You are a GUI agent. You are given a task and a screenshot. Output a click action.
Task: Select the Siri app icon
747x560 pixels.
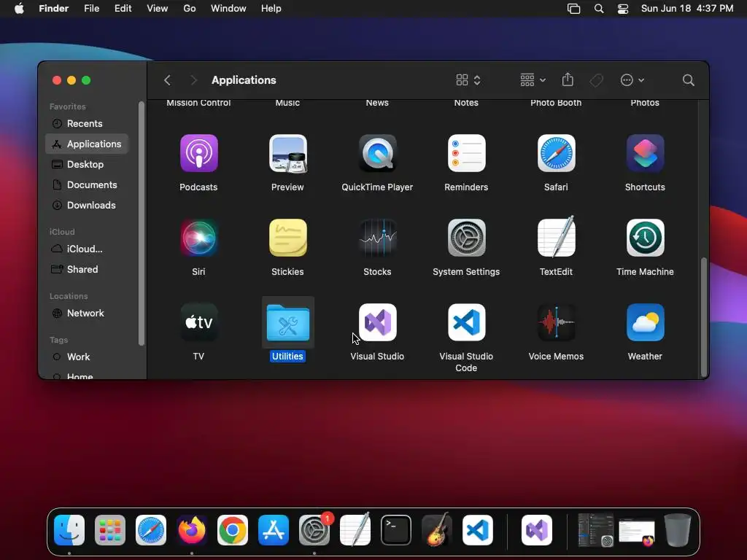click(x=198, y=238)
